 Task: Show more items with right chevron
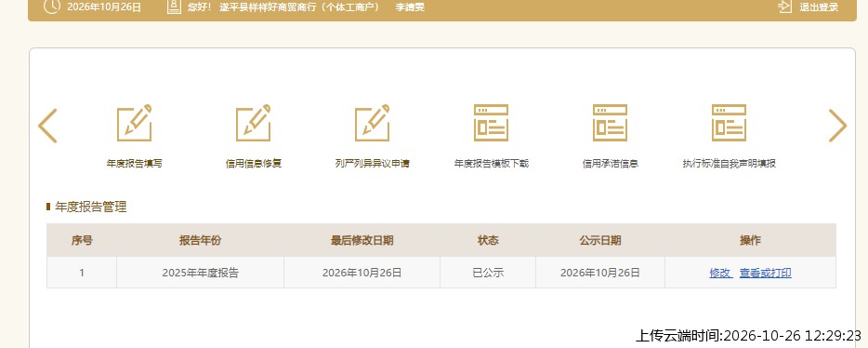click(x=837, y=126)
